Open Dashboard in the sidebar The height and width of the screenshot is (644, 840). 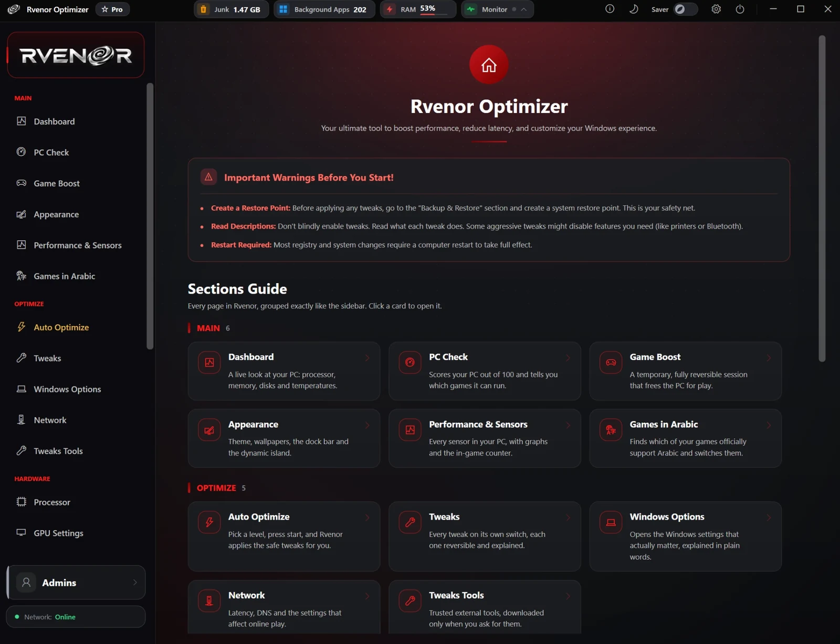coord(76,121)
